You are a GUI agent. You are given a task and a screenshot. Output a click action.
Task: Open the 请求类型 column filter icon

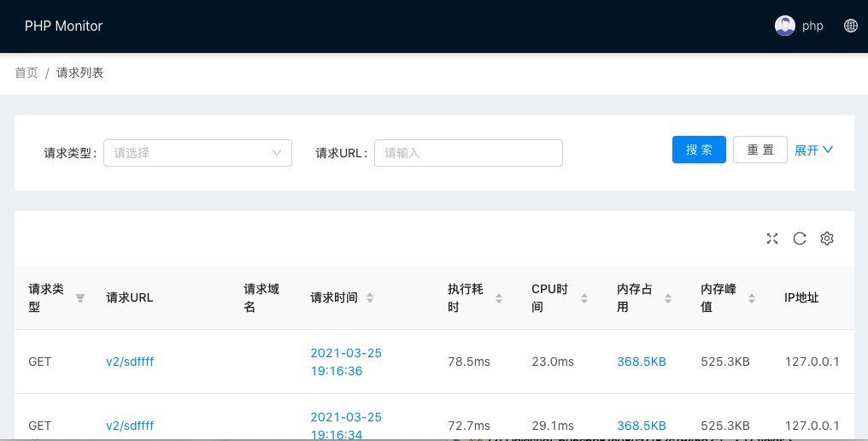tap(80, 298)
